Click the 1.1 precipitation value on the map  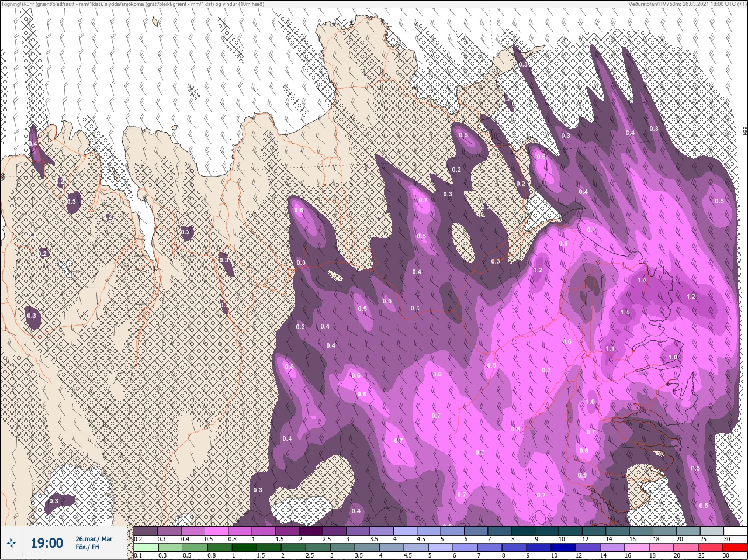610,349
